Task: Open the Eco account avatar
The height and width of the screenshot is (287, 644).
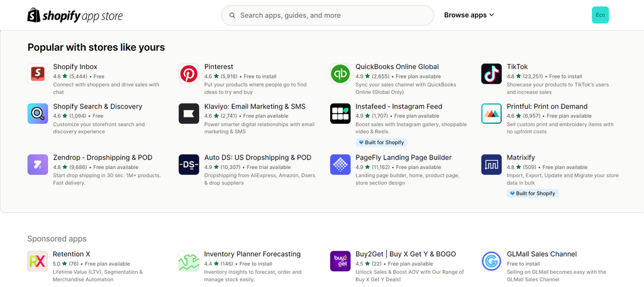Action: pos(600,15)
